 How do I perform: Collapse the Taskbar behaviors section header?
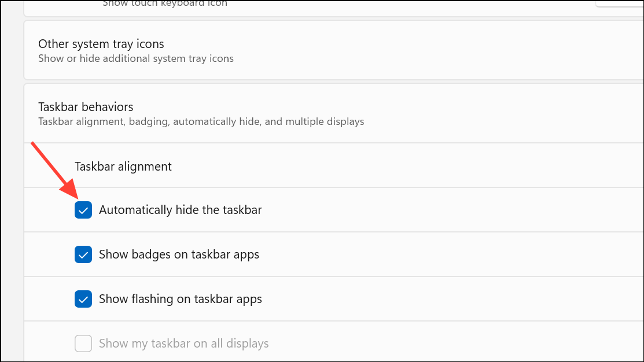[333, 113]
